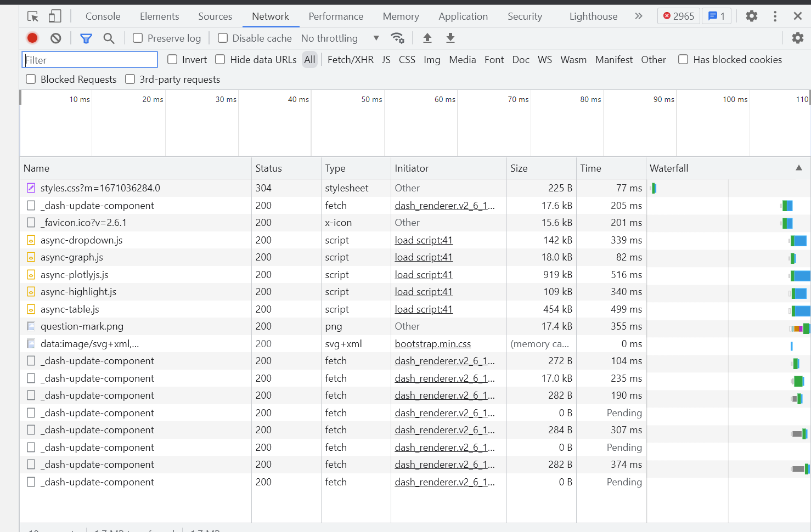Click the Export HAR download icon
The width and height of the screenshot is (811, 532).
[x=450, y=38]
